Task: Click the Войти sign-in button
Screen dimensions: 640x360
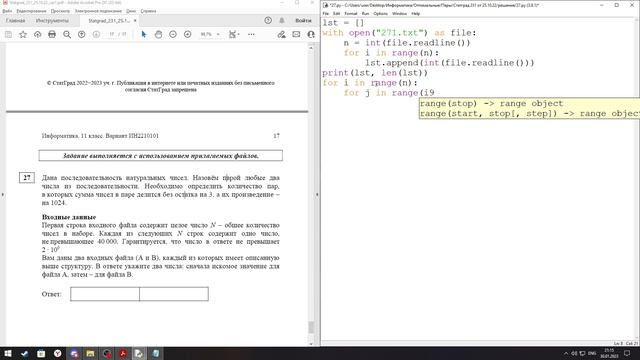Action: pyautogui.click(x=303, y=20)
